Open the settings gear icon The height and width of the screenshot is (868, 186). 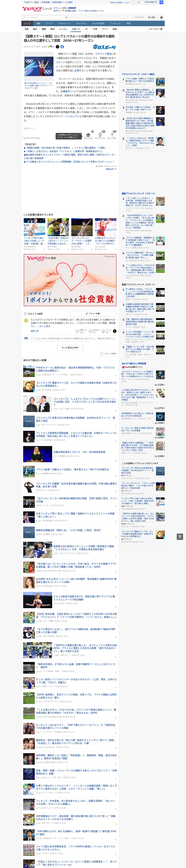click(161, 17)
